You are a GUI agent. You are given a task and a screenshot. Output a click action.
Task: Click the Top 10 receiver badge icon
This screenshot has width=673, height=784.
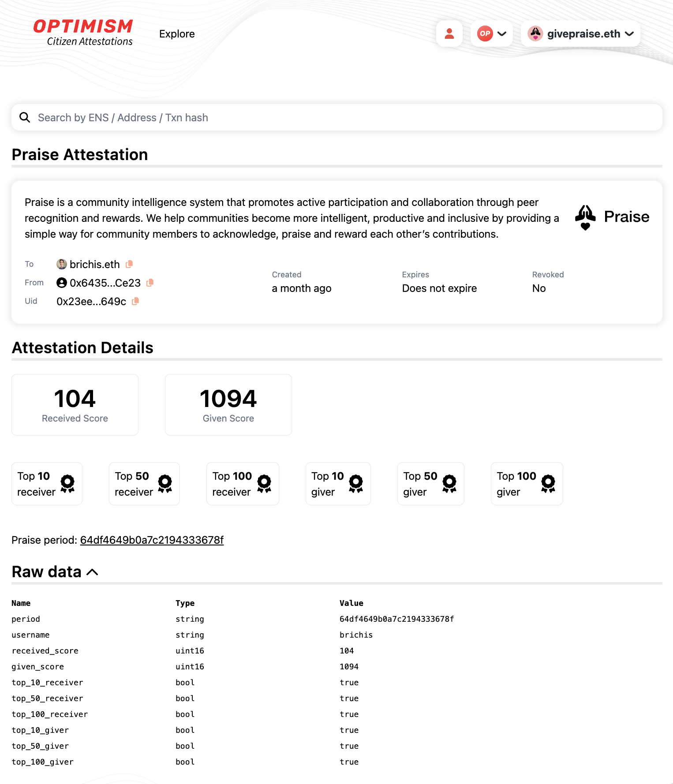point(67,484)
